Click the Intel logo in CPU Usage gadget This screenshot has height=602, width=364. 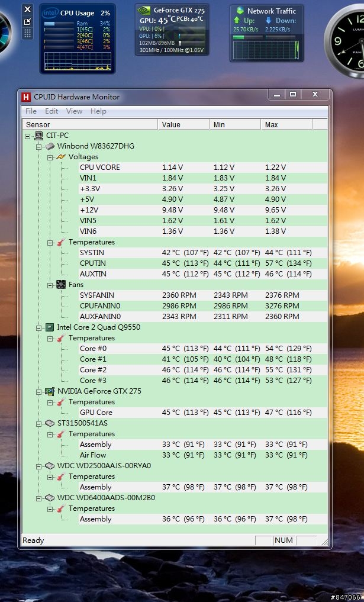click(x=50, y=13)
